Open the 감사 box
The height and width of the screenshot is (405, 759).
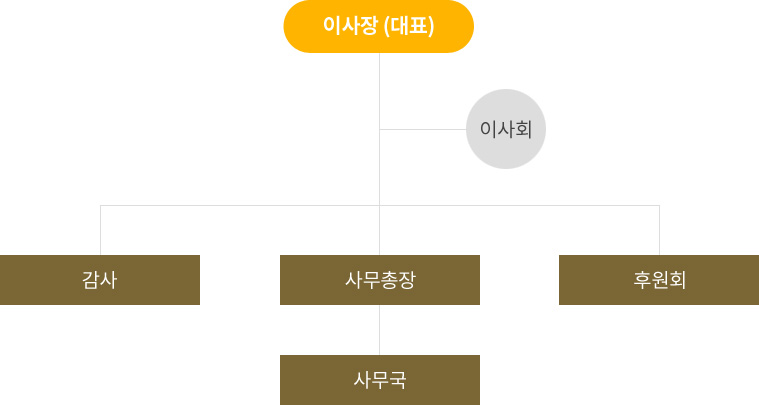100,280
